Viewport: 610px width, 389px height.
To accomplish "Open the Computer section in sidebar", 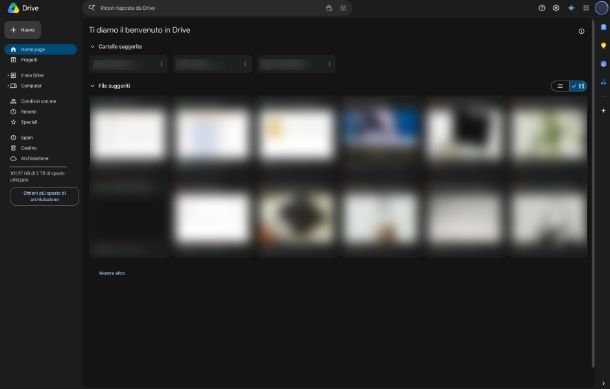I will (31, 86).
